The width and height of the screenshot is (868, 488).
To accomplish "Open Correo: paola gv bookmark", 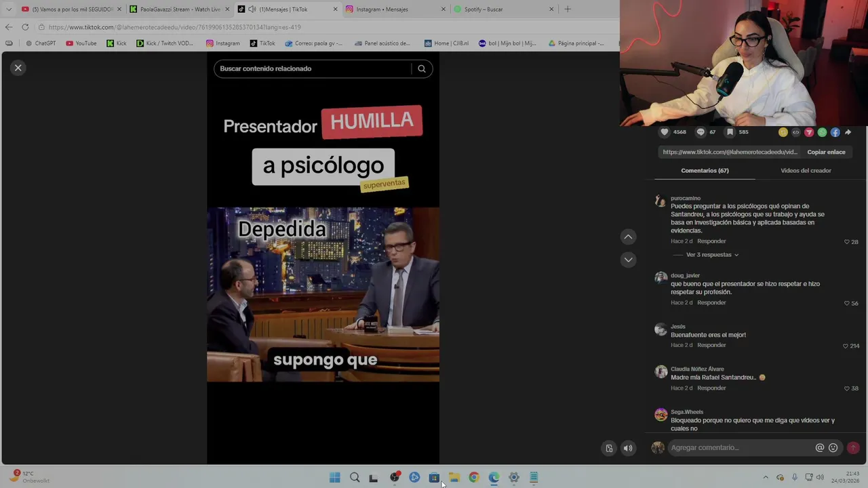I will tap(314, 43).
